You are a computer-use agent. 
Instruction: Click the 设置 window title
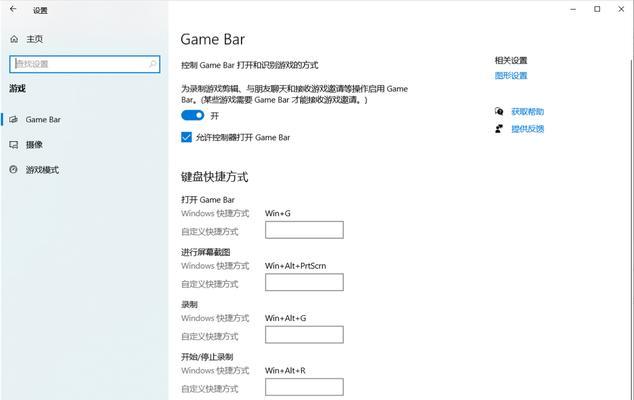[x=40, y=11]
